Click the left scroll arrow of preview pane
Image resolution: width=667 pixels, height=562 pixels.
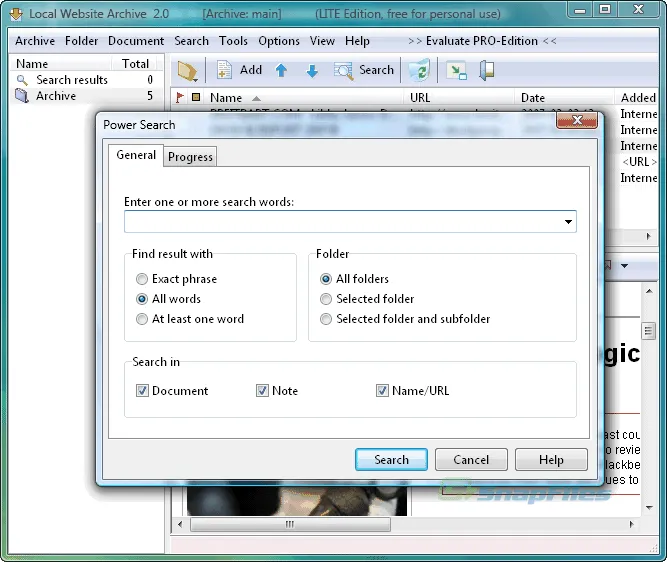point(180,524)
